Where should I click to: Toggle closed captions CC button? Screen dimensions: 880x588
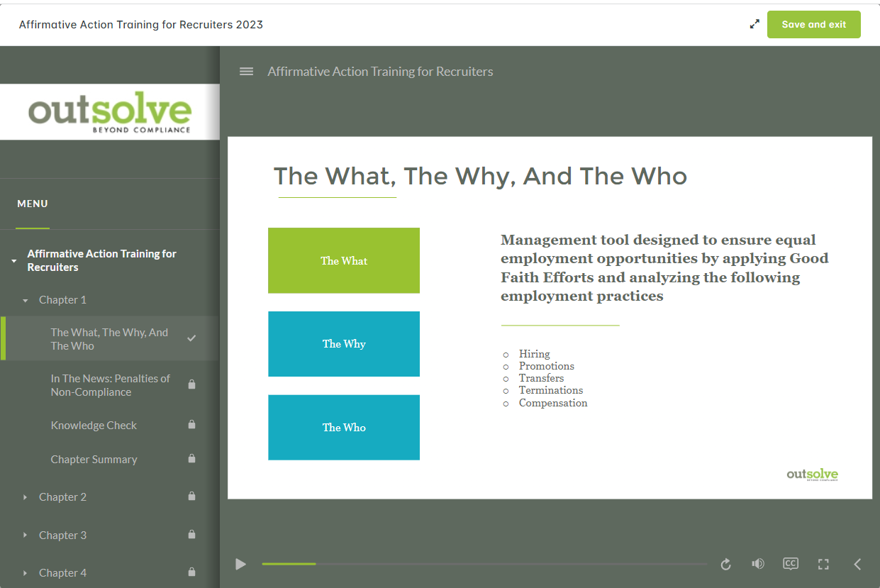pos(790,564)
